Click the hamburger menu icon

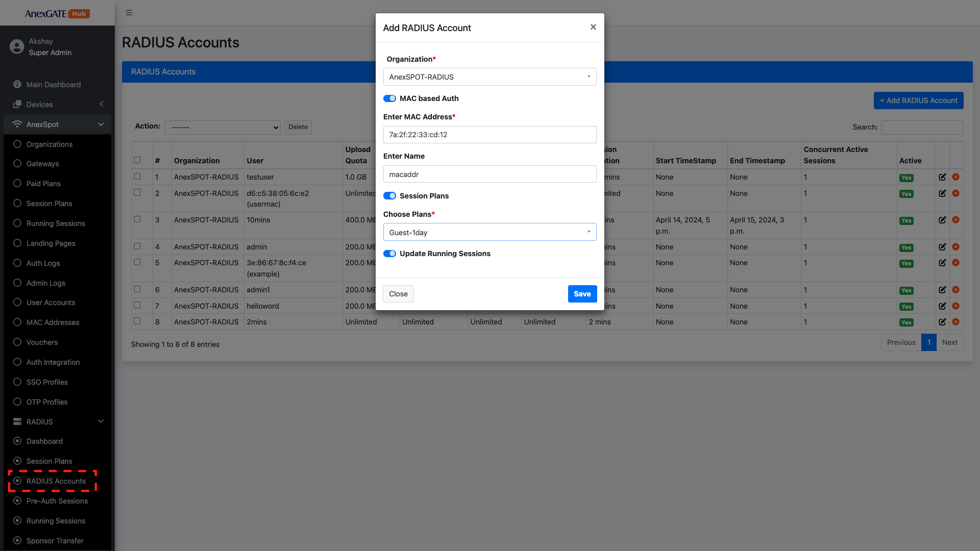pyautogui.click(x=129, y=13)
